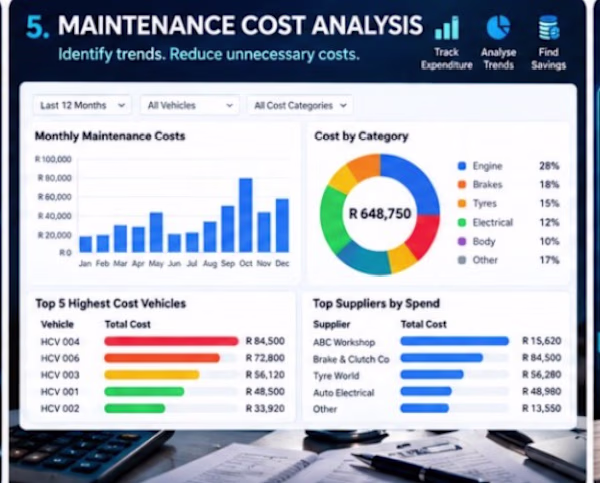Click the Engine 28% percentage value
Viewport: 600px width, 483px height.
[549, 166]
